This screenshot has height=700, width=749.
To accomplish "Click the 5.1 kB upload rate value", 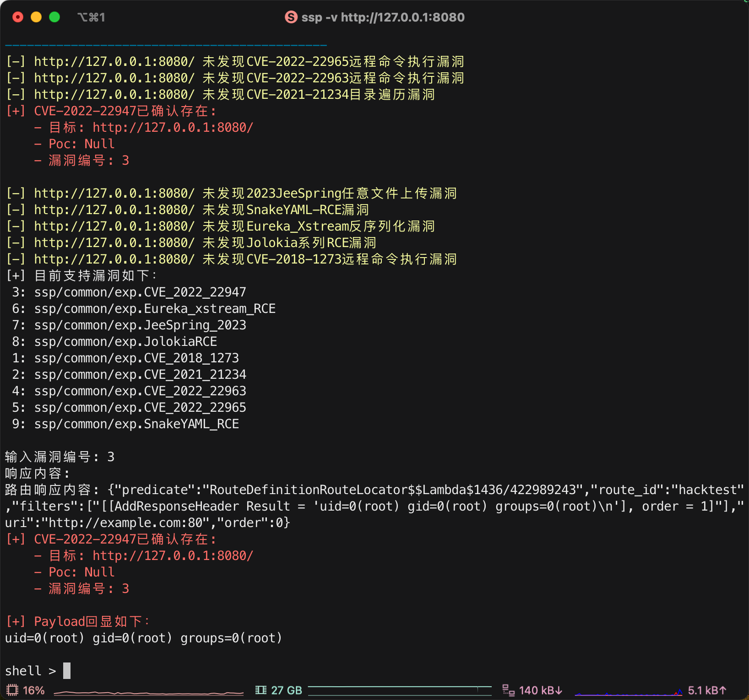I will tap(707, 690).
